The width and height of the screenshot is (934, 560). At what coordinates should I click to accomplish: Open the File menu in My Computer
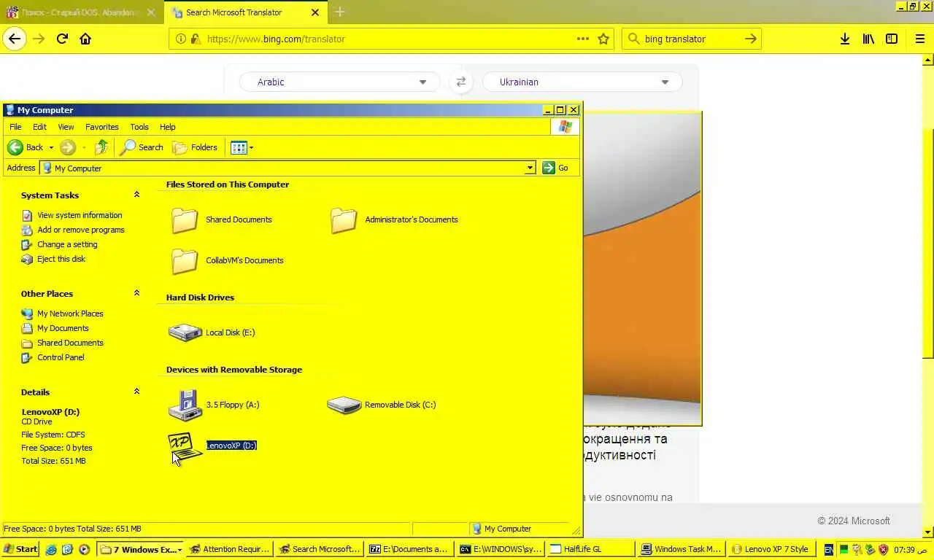15,127
